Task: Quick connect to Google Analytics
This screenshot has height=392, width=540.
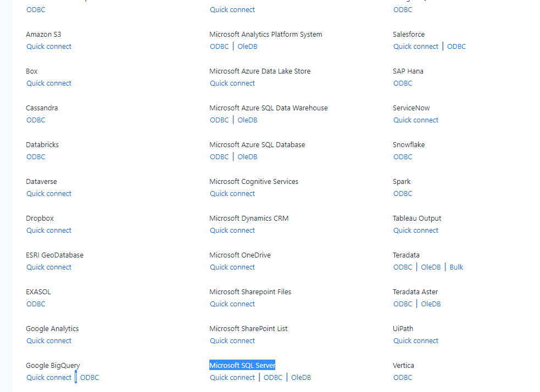Action: 48,340
